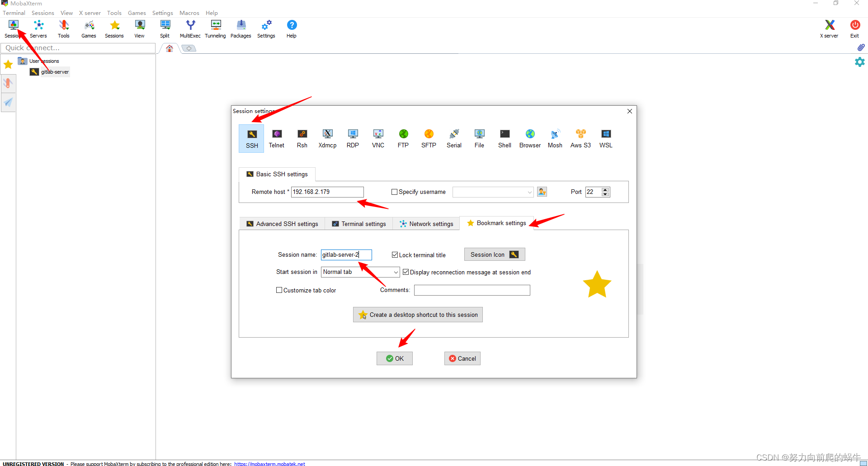Open the MultiExec toolbar tool
Screen dimensions: 868x466
190,29
